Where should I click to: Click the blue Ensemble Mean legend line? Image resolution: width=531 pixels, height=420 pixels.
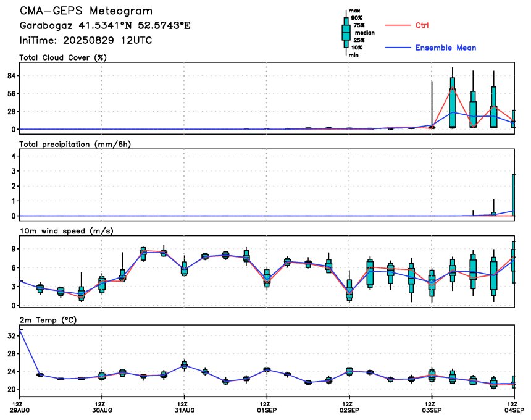click(x=398, y=48)
